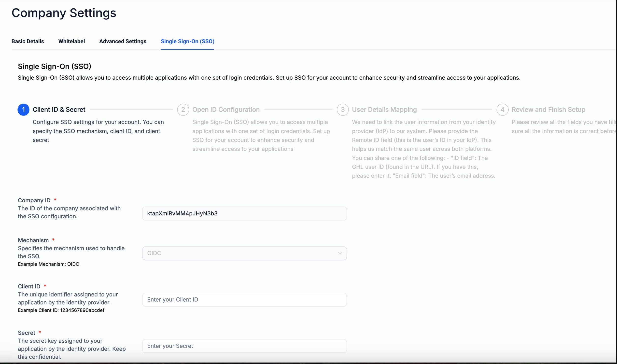This screenshot has height=364, width=617.
Task: Click the Company Settings page heading
Action: 64,13
